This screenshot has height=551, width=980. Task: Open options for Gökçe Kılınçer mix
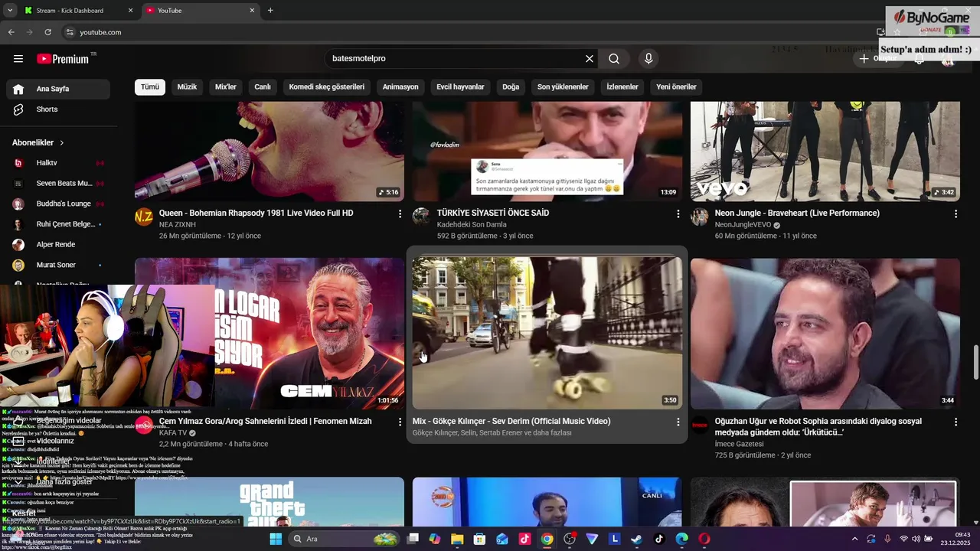point(678,422)
